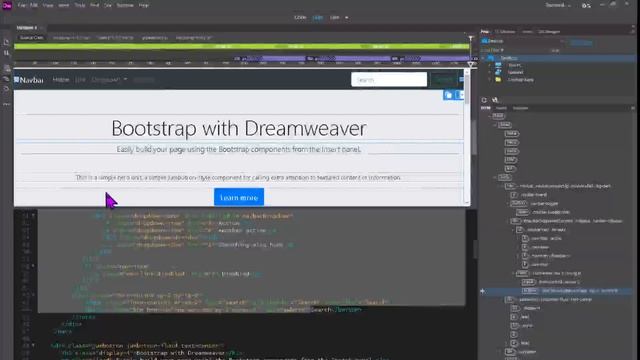Select the DOM panel tab
The height and width of the screenshot is (360, 640).
(486, 108)
